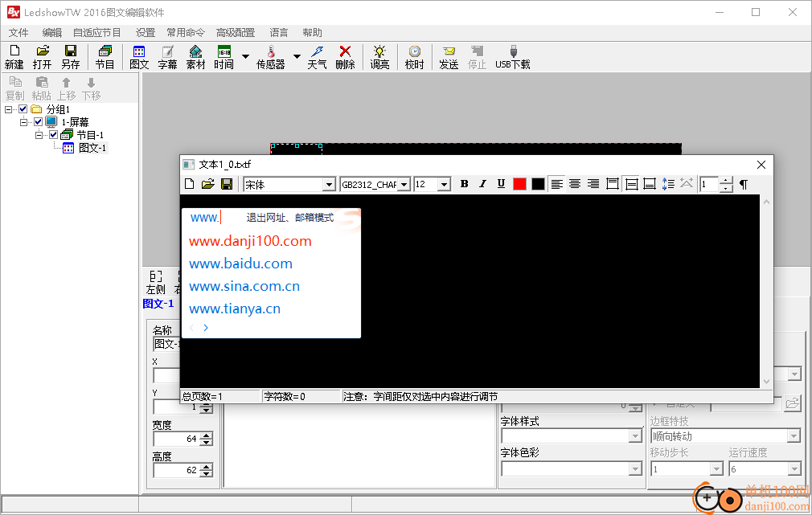This screenshot has width=812, height=515.
Task: Increase the 宽度 width stepper
Action: click(x=207, y=435)
